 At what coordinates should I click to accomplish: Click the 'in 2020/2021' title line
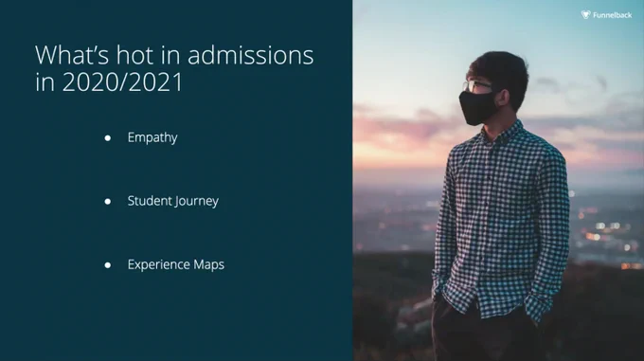point(109,81)
